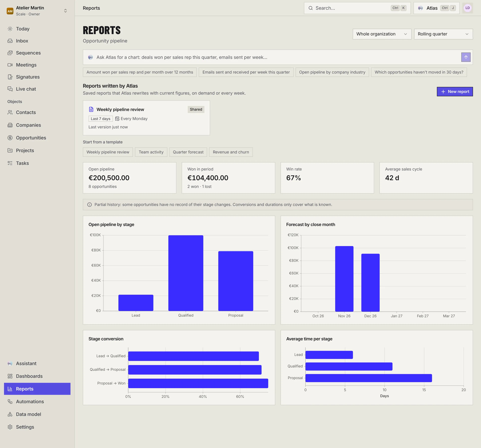
Task: Click the Shared badge on the report card
Action: [x=196, y=109]
